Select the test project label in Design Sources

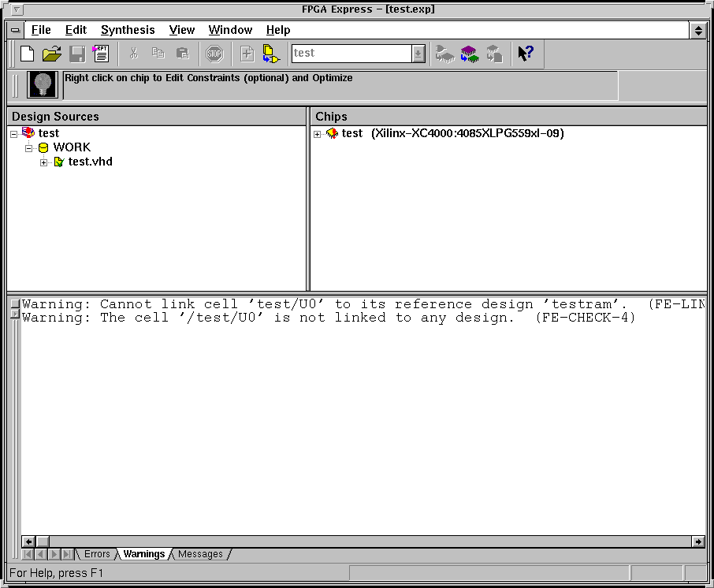49,133
